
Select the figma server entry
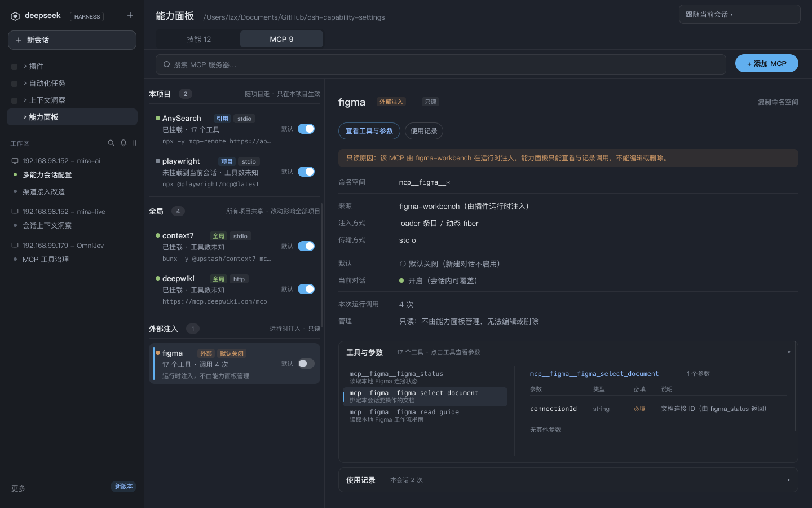[x=235, y=364]
